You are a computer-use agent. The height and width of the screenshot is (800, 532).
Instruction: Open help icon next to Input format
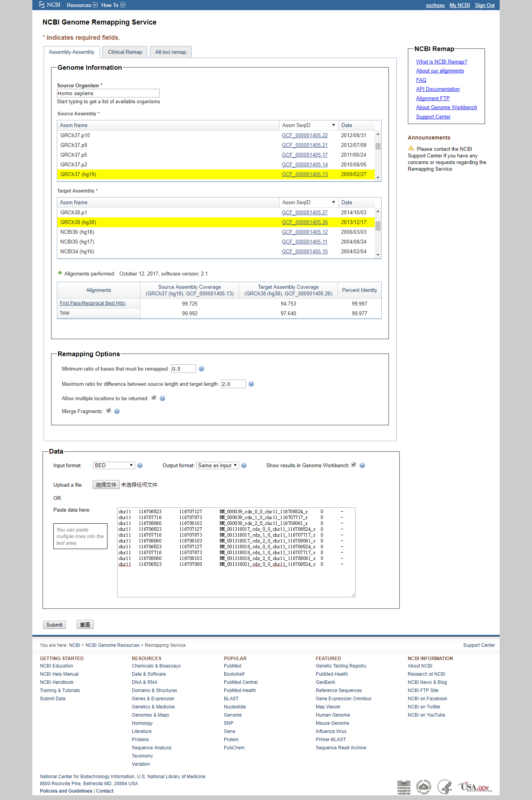click(140, 465)
